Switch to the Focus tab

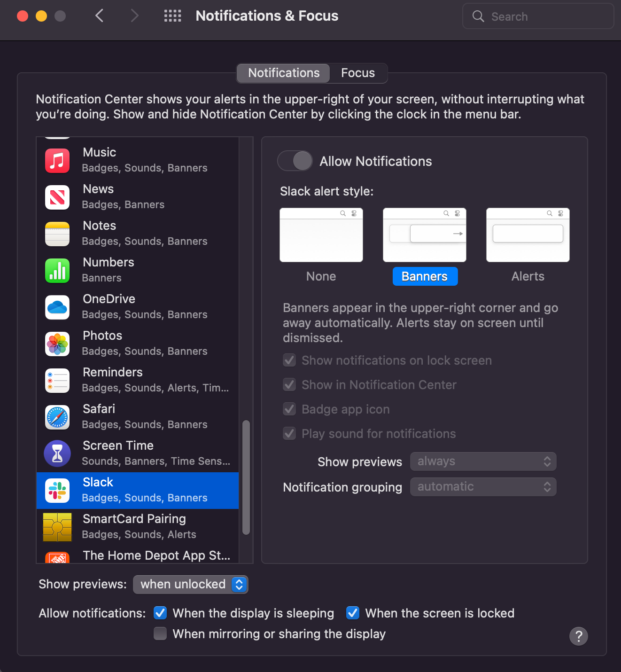[358, 73]
